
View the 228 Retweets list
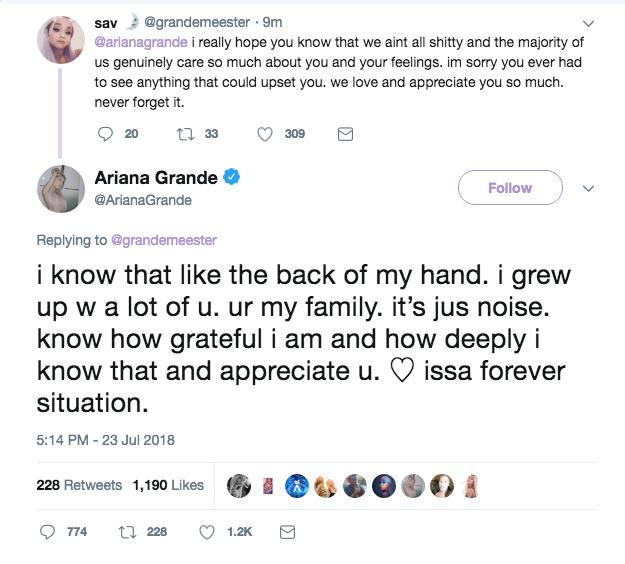[79, 485]
